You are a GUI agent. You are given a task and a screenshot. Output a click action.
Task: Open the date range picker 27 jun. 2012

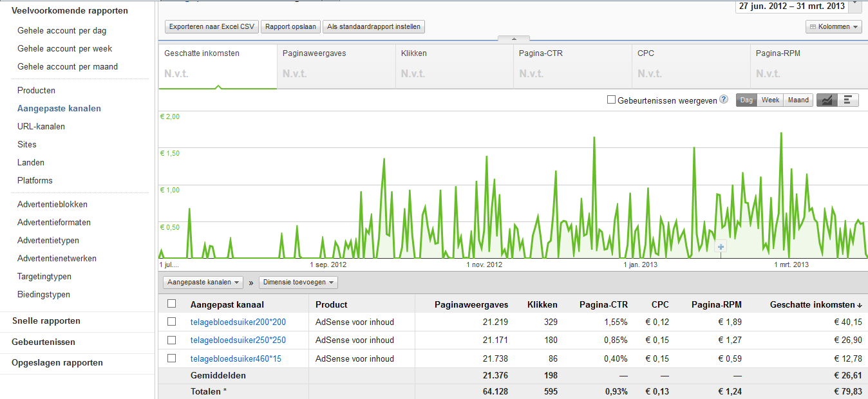coord(799,6)
